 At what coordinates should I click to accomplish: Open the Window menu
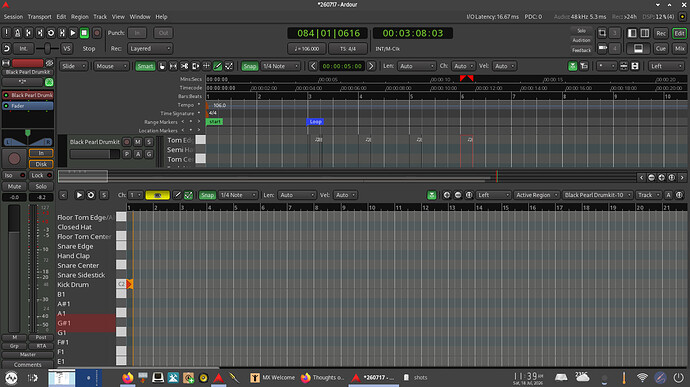pos(140,17)
